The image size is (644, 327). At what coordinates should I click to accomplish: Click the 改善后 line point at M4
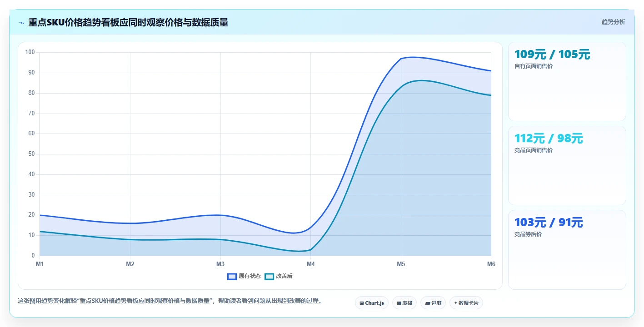pyautogui.click(x=310, y=250)
